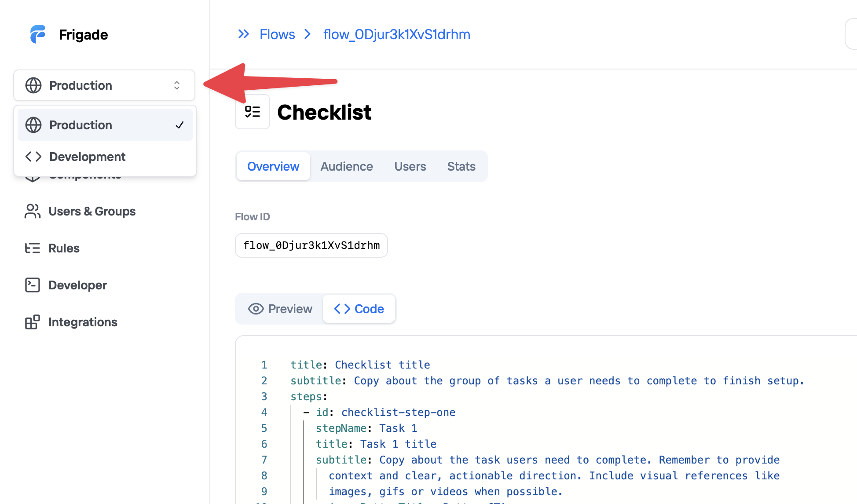Click the Integrations blocks icon
The image size is (857, 504).
[x=33, y=322]
